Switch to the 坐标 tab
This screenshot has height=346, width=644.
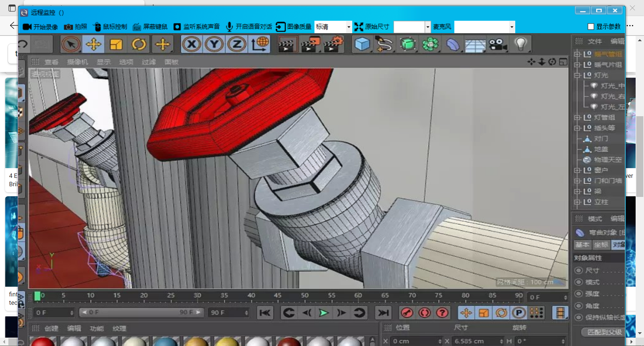(x=601, y=245)
